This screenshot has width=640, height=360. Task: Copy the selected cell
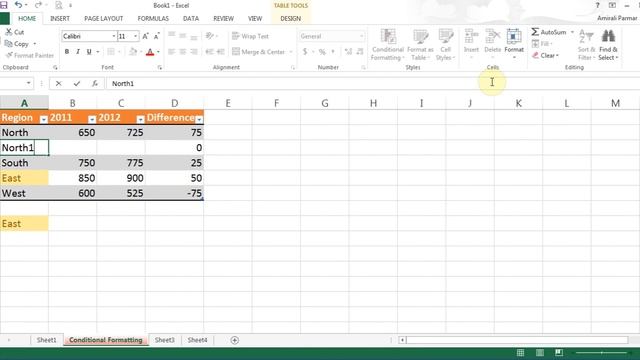(x=16, y=43)
